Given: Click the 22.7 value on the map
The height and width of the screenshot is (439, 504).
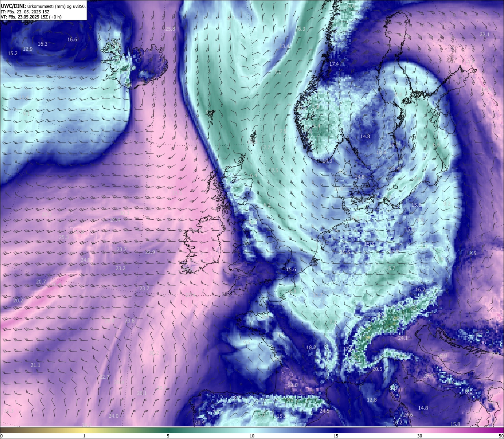Looking at the screenshot, I should point(104,377).
